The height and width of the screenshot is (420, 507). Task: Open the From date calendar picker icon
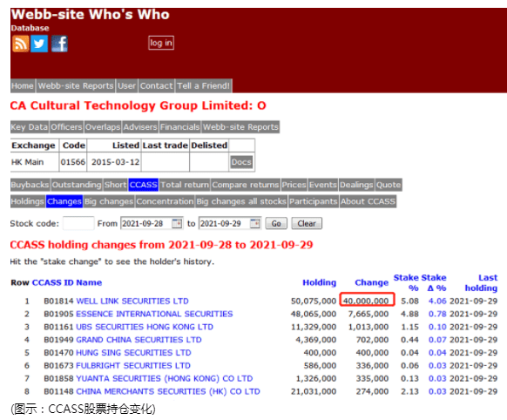pyautogui.click(x=177, y=223)
